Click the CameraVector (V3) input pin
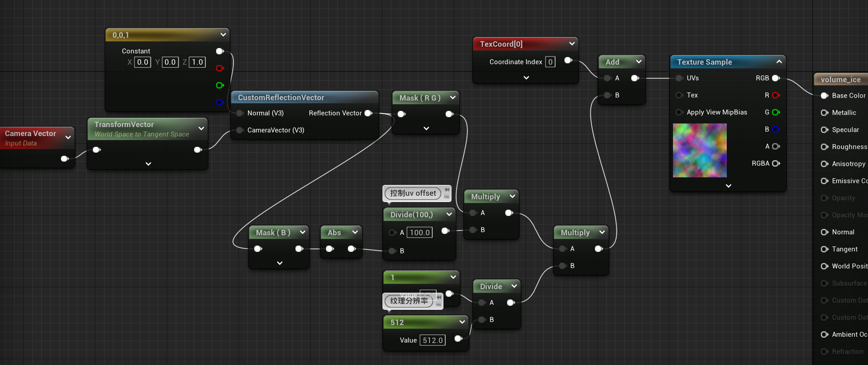 (240, 130)
